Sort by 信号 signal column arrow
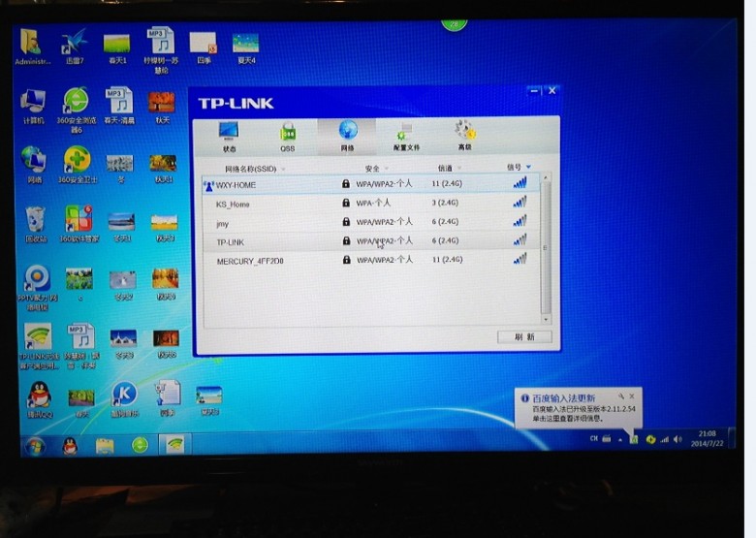Screen dimensions: 756x538 528,167
